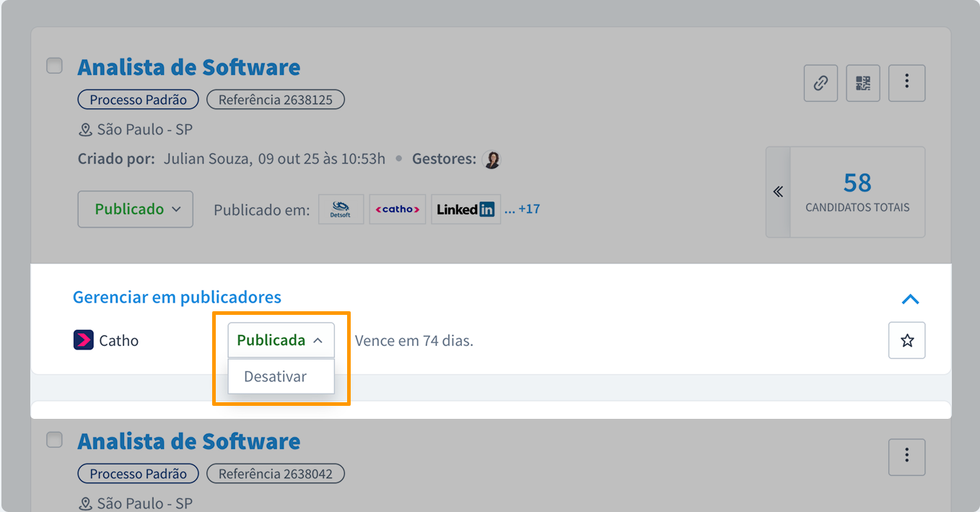
Task: Choose Desativar from the dropdown menu
Action: [x=276, y=377]
